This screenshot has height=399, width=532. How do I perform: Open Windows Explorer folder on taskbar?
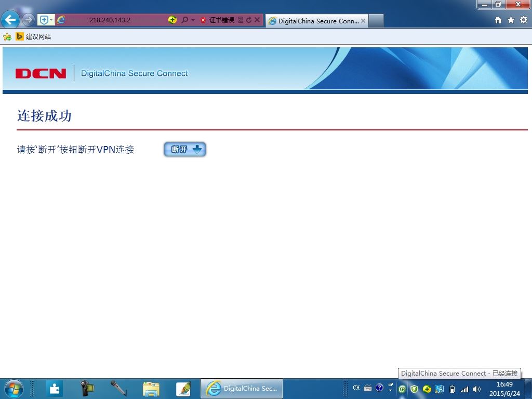point(151,389)
